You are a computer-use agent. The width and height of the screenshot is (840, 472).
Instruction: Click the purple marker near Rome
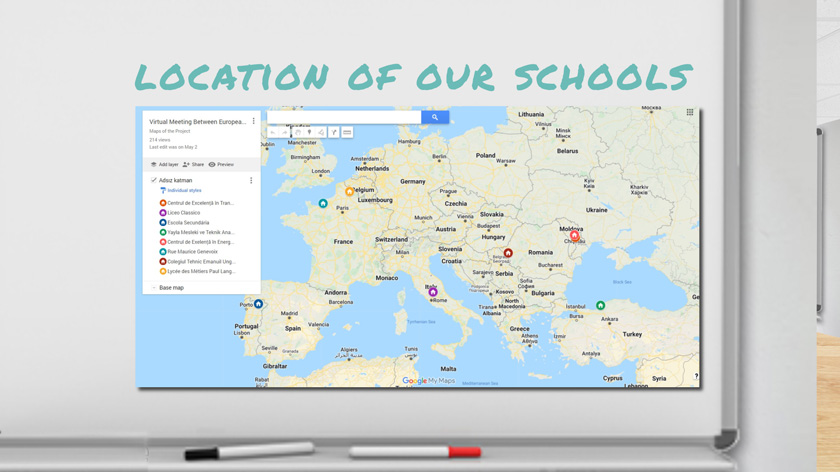[433, 292]
